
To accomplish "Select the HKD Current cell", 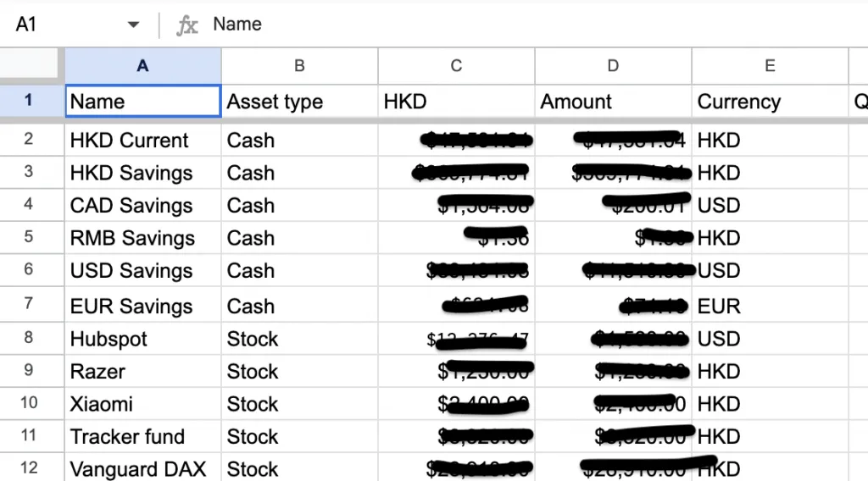I will click(142, 141).
